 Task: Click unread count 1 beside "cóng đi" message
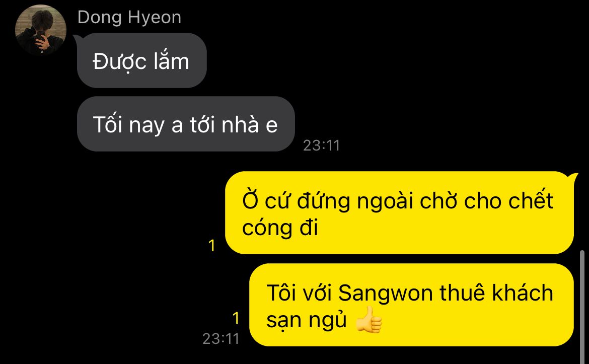(x=212, y=246)
